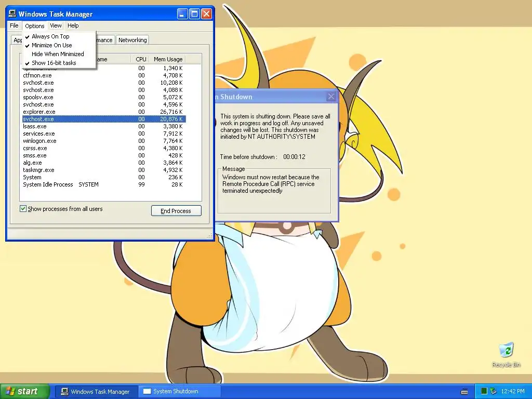Click the green Task Manager CPU tray icon
532x399 pixels.
pyautogui.click(x=484, y=392)
